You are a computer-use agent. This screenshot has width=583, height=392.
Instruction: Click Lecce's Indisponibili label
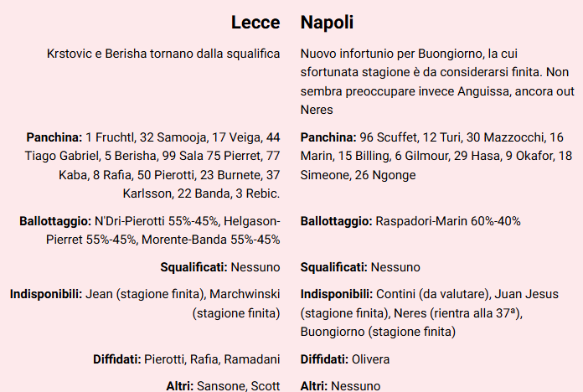tap(46, 295)
